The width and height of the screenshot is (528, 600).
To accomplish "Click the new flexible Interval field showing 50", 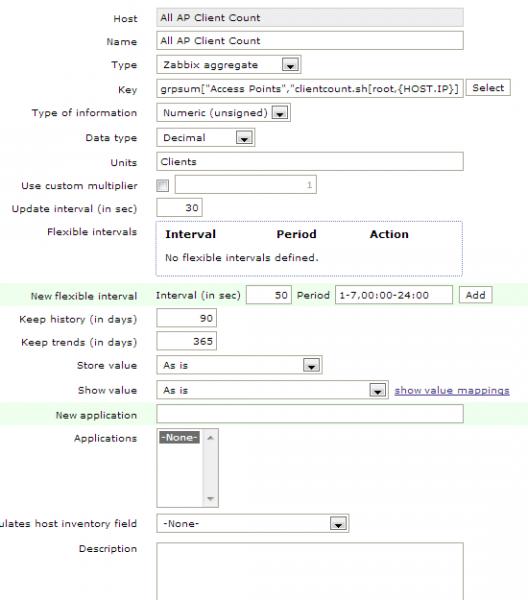I will point(269,295).
